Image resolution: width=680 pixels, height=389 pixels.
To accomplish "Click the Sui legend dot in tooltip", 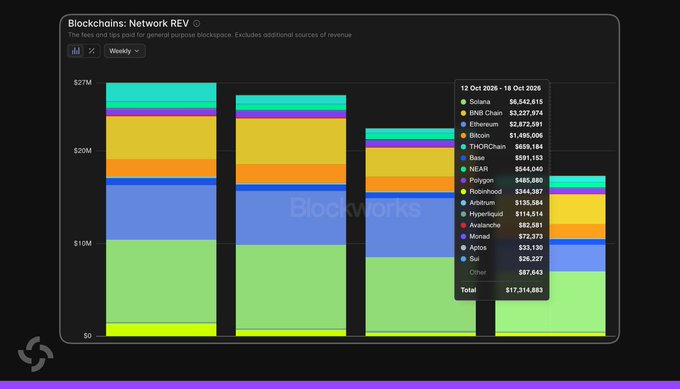I will tap(463, 259).
